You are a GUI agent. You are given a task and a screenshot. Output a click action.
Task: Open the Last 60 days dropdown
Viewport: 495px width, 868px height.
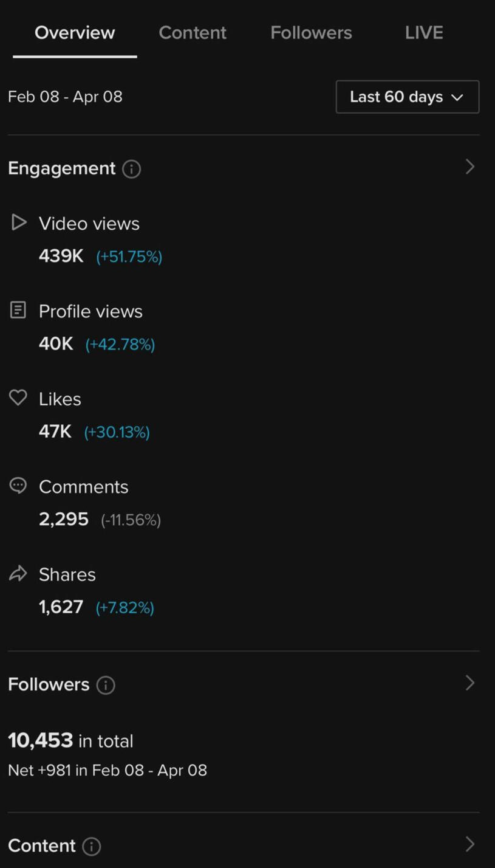[x=407, y=97]
